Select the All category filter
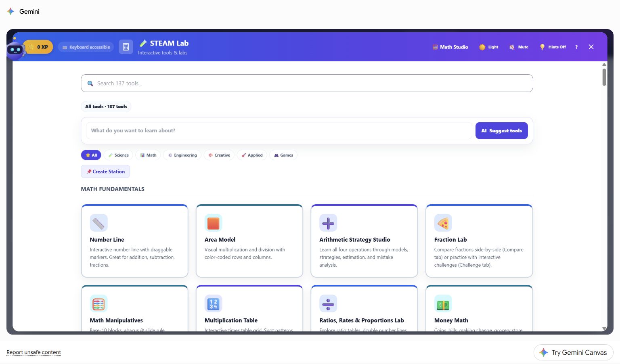This screenshot has height=364, width=620. coord(91,155)
